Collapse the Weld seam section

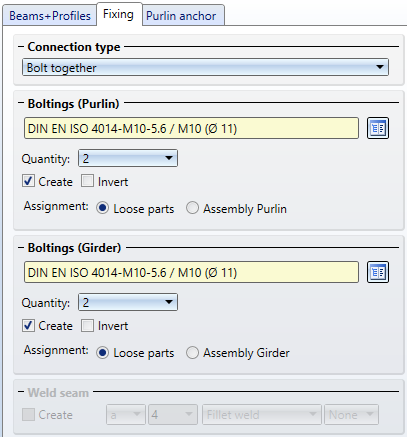tap(21, 393)
